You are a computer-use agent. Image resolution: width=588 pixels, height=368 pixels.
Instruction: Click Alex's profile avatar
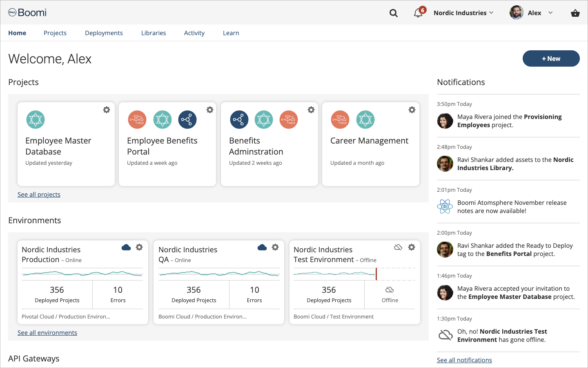(x=517, y=13)
